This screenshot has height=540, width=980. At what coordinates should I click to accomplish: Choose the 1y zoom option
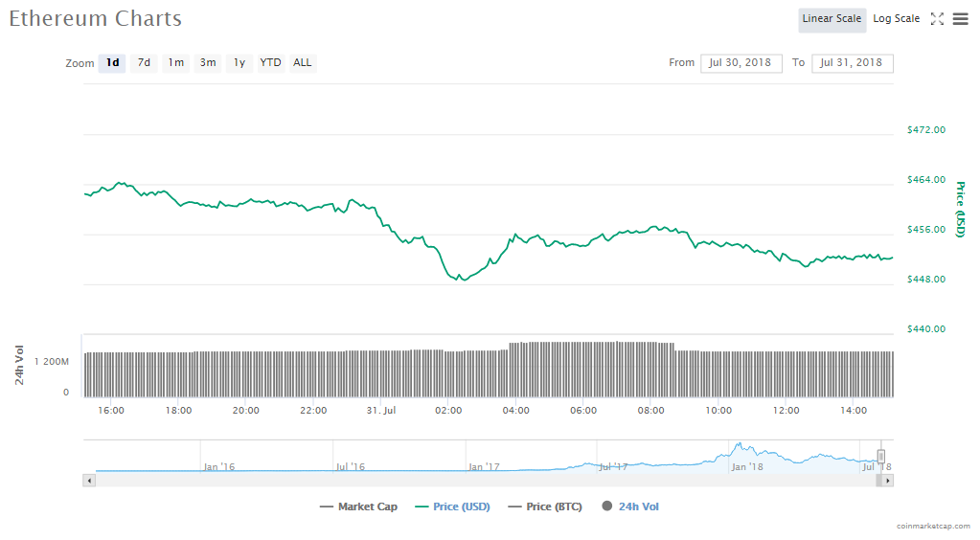239,63
